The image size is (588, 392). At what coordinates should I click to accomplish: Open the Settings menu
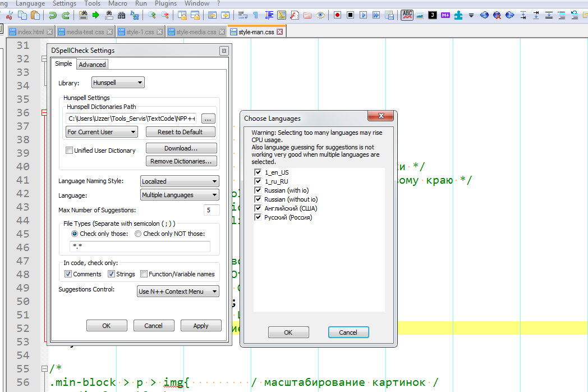[64, 3]
